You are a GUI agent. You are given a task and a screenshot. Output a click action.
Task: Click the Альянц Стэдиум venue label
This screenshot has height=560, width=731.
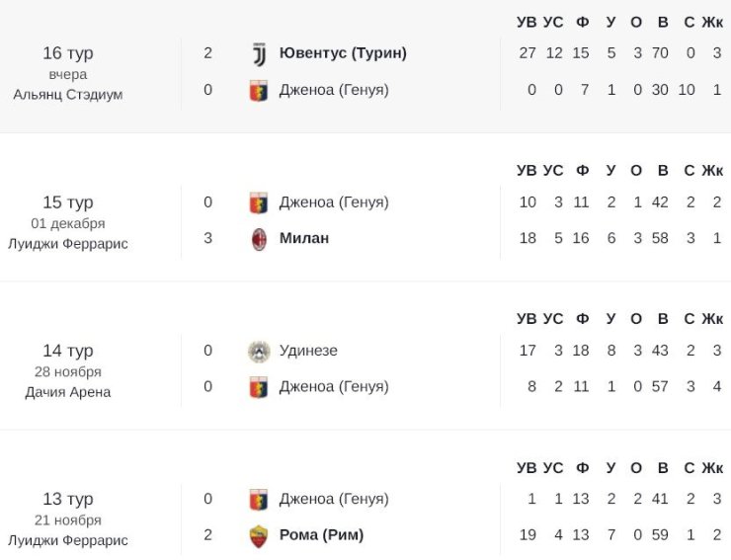[68, 95]
